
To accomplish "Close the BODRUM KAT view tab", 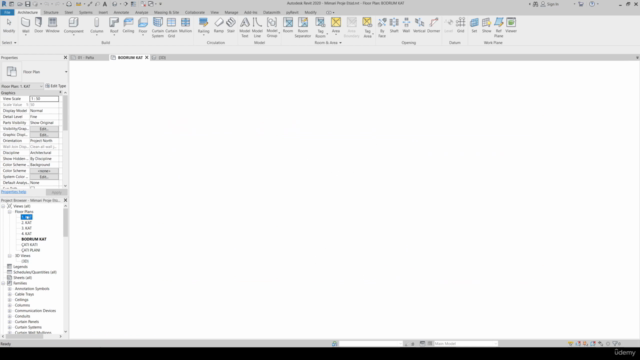I will [147, 58].
